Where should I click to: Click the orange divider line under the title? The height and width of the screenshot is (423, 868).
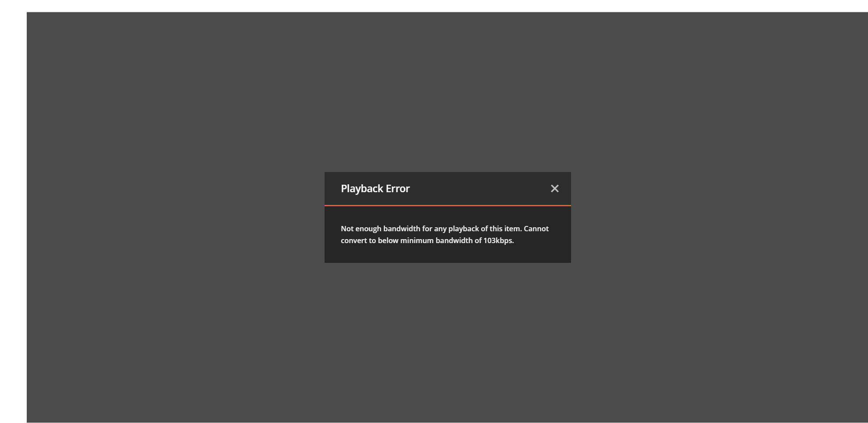pos(447,205)
